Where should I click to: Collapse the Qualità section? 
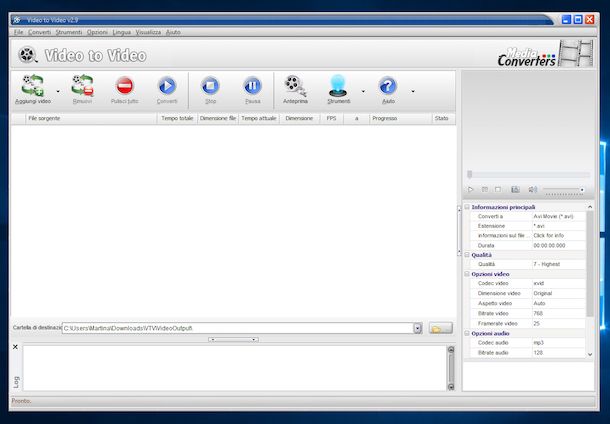click(467, 255)
